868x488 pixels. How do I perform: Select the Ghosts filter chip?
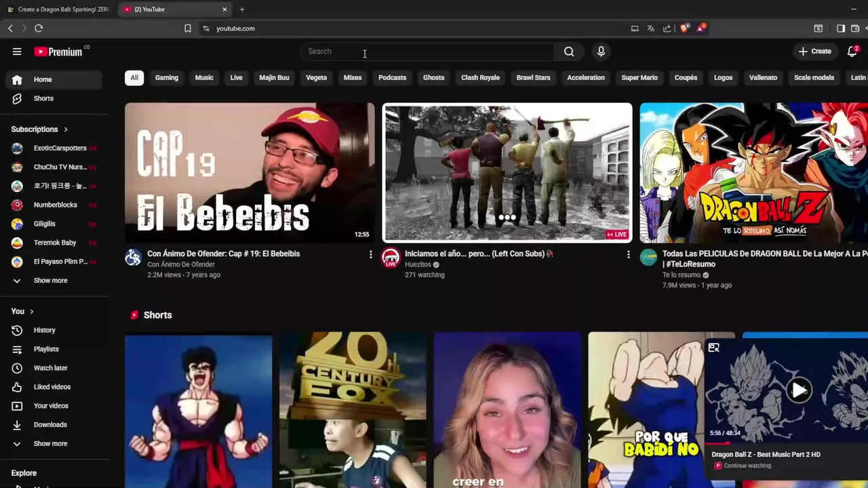tap(433, 78)
